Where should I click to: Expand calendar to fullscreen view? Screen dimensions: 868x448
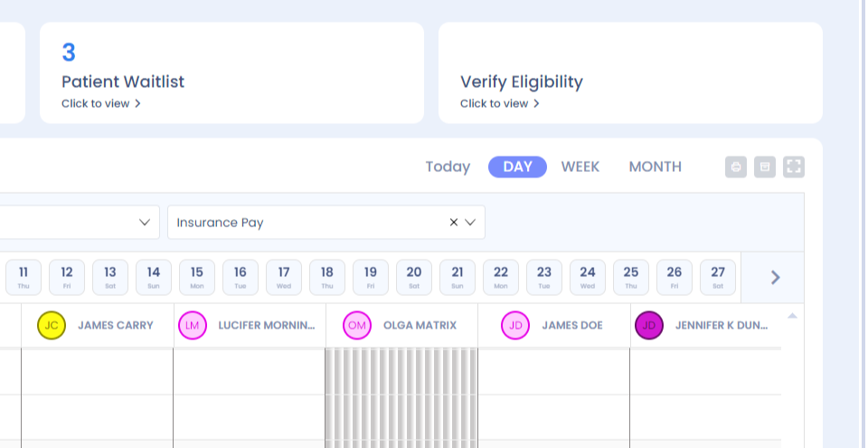pos(793,167)
